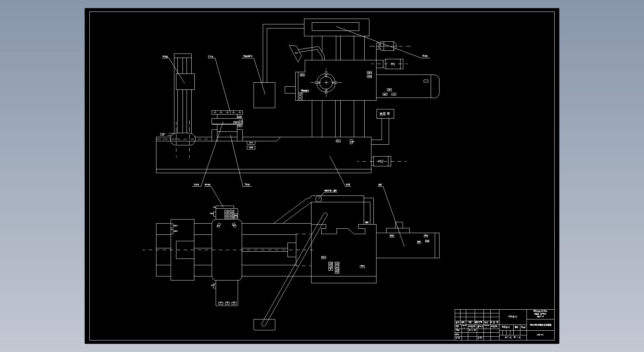644x352 pixels.
Task: Click the 设计 row label in title block
Action: [x=458, y=326]
